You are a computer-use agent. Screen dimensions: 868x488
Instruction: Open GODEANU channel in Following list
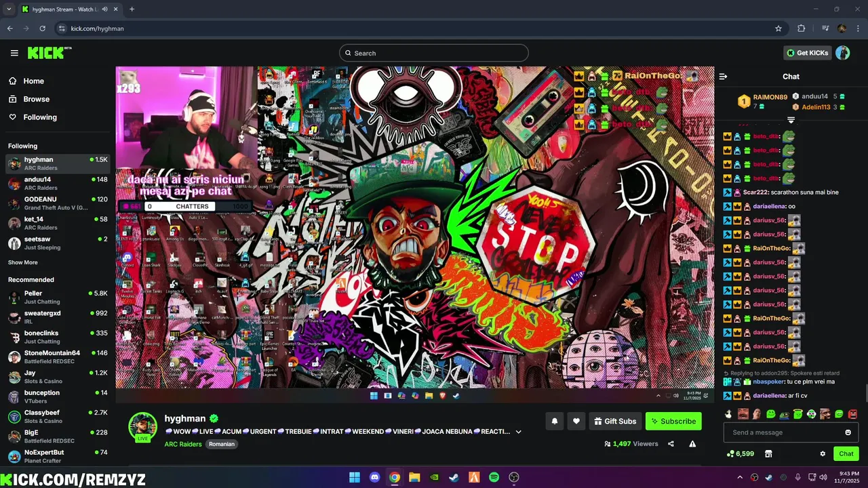[58, 203]
